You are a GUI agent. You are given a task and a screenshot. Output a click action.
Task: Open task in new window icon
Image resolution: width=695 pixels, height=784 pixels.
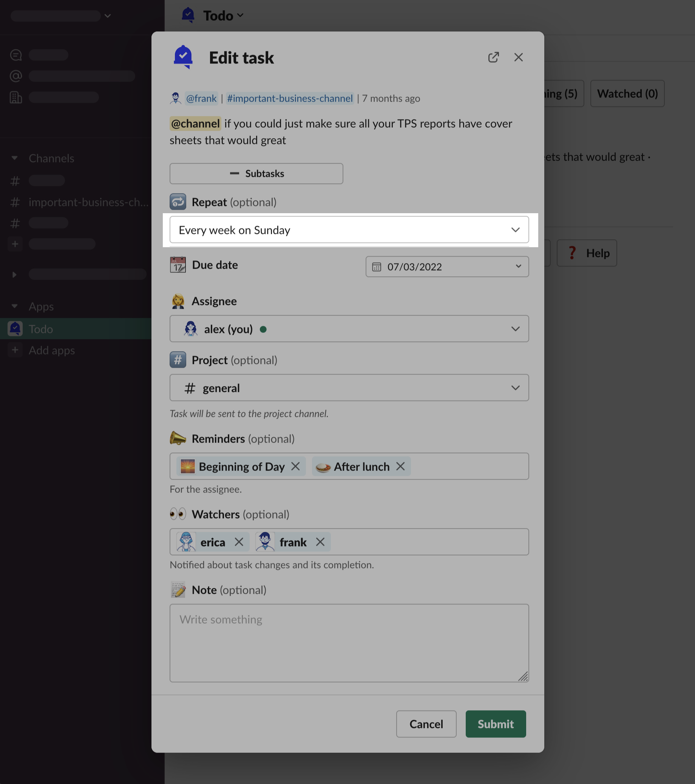(x=493, y=57)
